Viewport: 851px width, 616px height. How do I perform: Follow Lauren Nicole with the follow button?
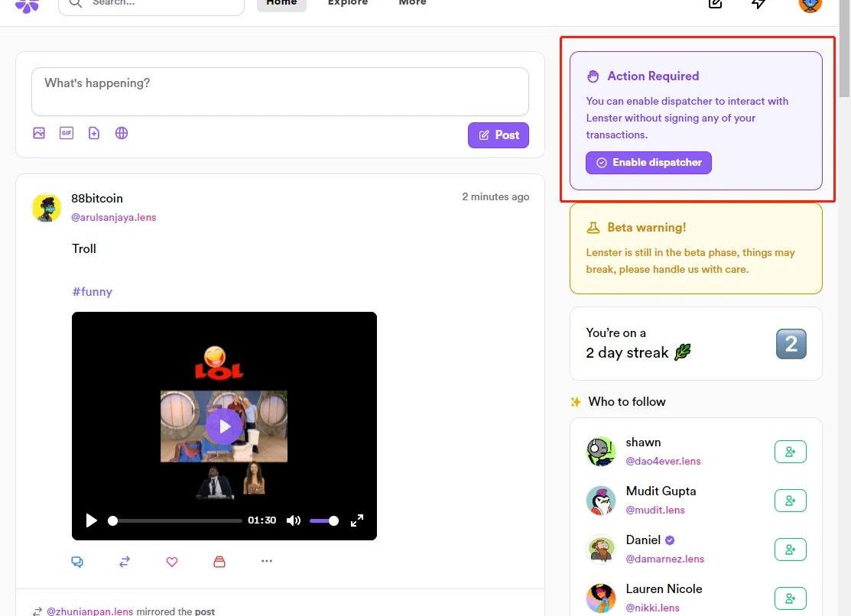coord(791,598)
